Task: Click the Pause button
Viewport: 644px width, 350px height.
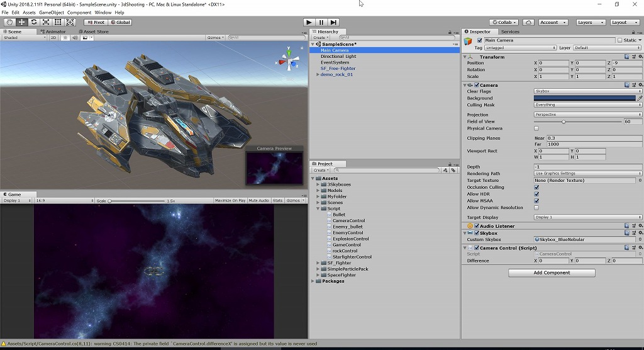Action: click(321, 22)
